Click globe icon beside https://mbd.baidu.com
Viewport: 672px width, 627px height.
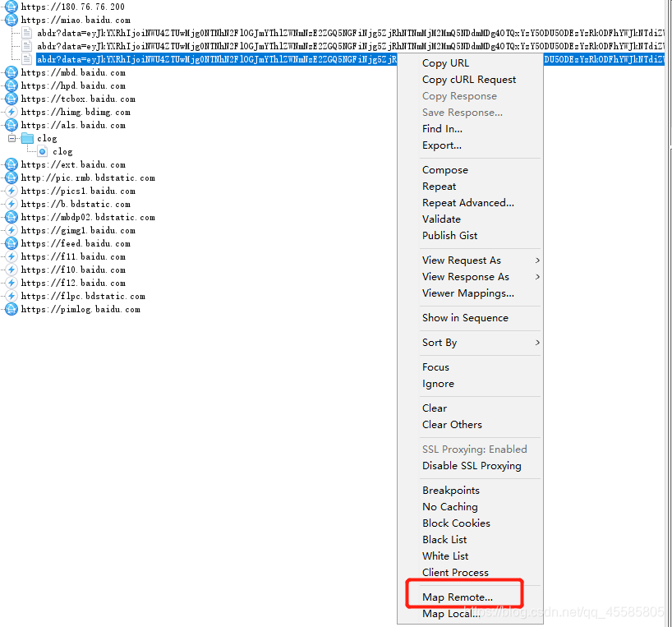12,72
